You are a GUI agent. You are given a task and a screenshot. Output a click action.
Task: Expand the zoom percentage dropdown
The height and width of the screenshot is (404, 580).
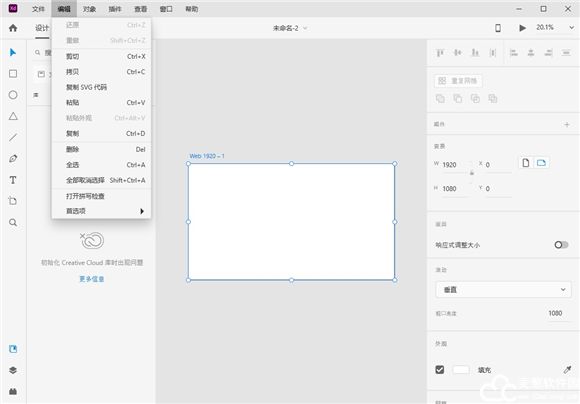point(571,28)
